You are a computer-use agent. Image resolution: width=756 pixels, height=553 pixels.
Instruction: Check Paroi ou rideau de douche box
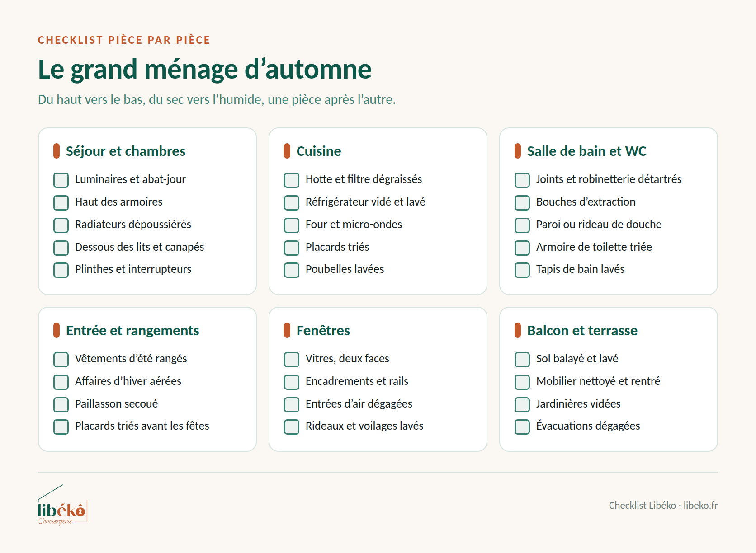tap(522, 225)
